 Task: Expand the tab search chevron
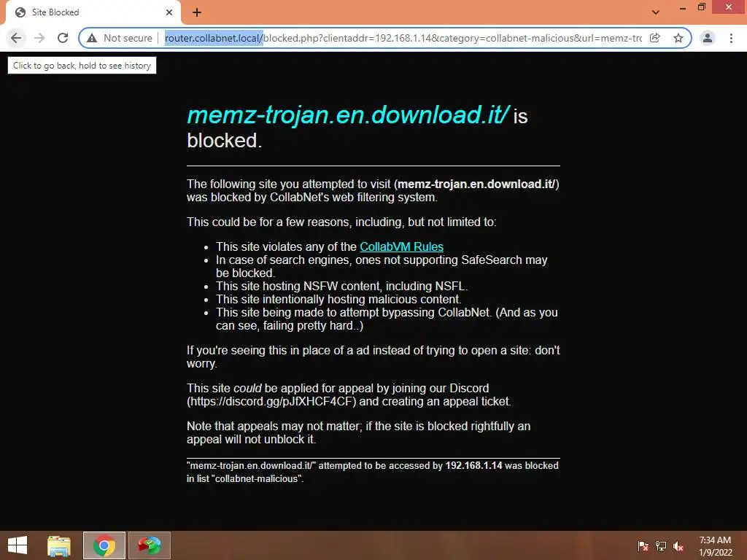pyautogui.click(x=656, y=12)
